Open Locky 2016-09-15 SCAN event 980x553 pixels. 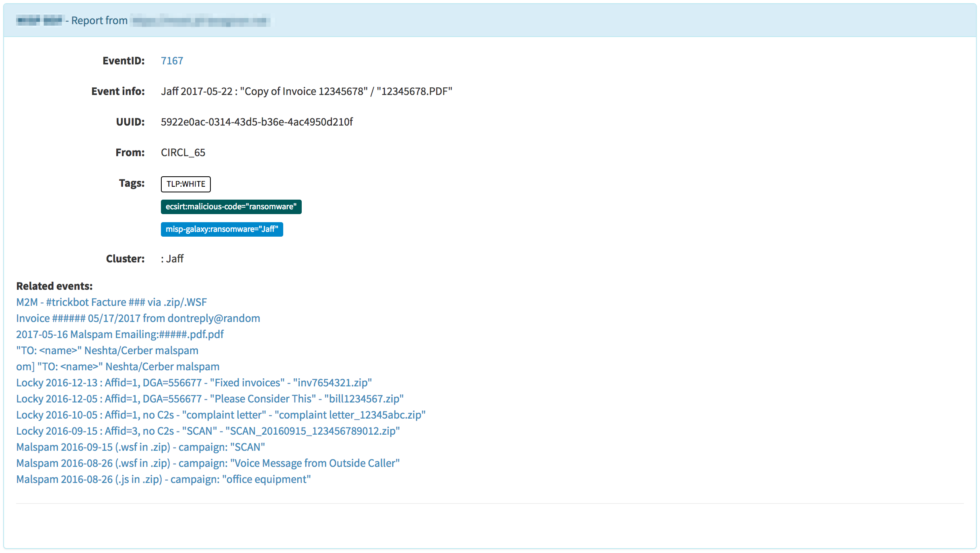208,431
